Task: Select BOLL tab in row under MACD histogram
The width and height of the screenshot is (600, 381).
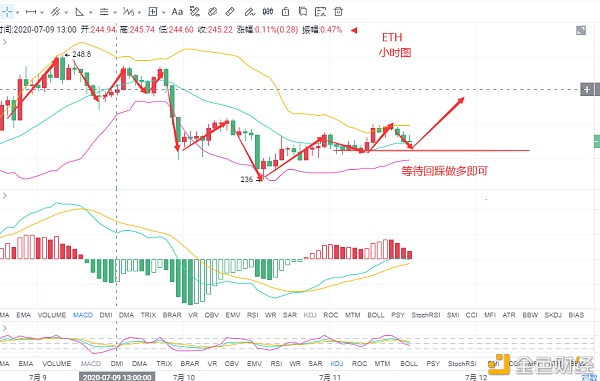Action: pos(376,315)
